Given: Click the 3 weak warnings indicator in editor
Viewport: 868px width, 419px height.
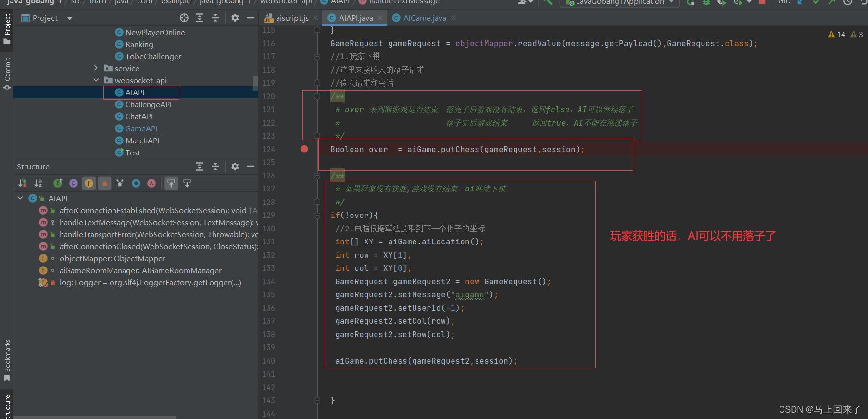Looking at the screenshot, I should coord(857,34).
